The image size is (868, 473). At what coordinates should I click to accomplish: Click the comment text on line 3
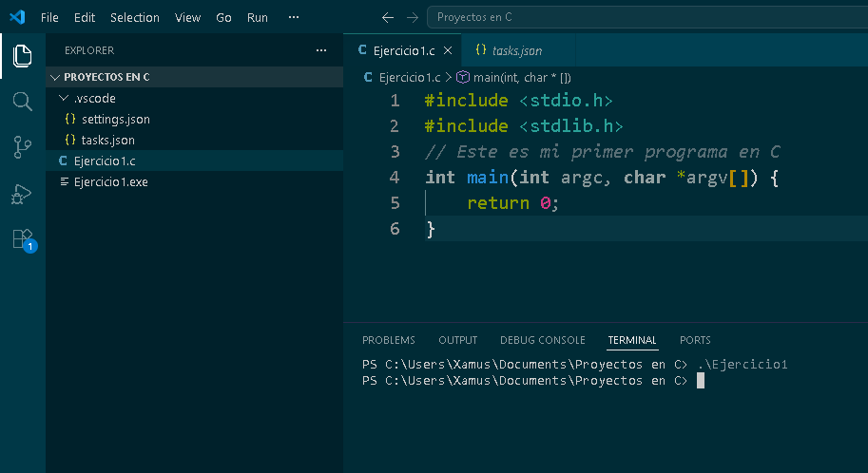pos(603,152)
